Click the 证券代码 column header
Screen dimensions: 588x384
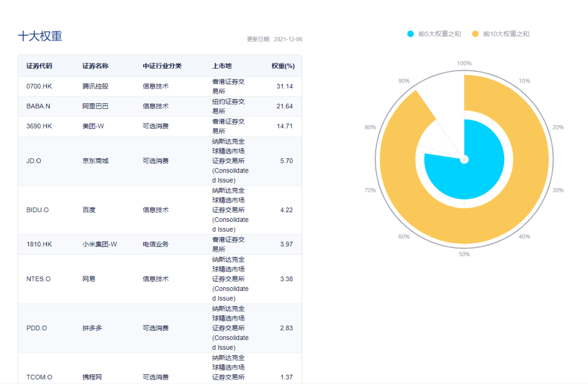(x=39, y=66)
